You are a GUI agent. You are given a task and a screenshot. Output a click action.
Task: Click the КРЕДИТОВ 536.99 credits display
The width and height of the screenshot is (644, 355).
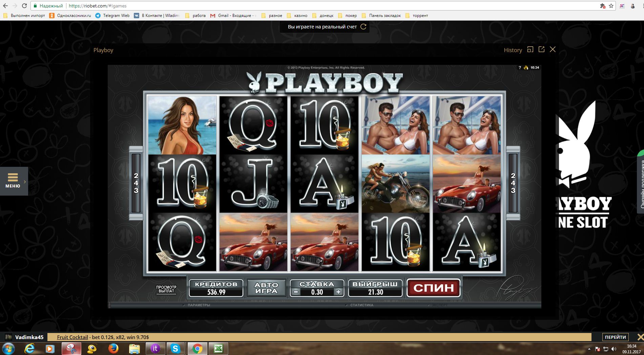click(216, 288)
